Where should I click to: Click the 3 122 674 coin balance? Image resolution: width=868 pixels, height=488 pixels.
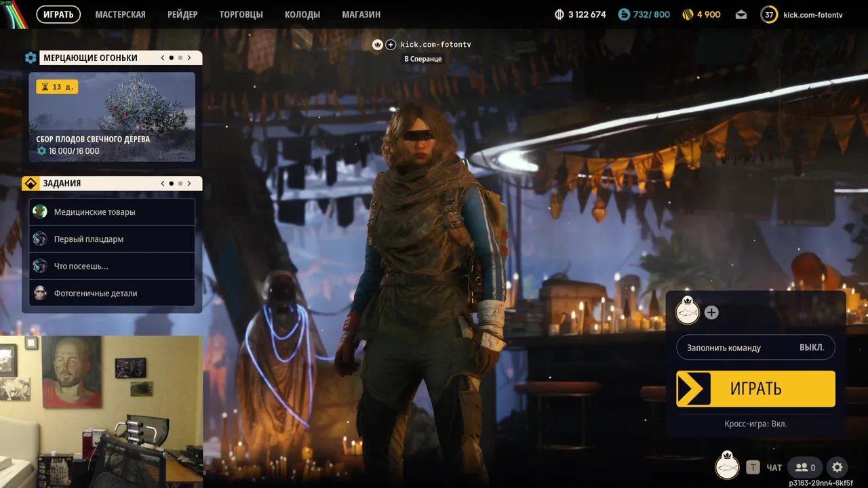587,14
